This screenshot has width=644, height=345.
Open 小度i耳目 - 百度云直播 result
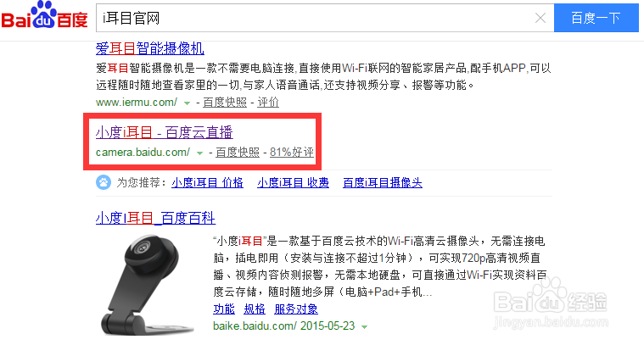165,132
